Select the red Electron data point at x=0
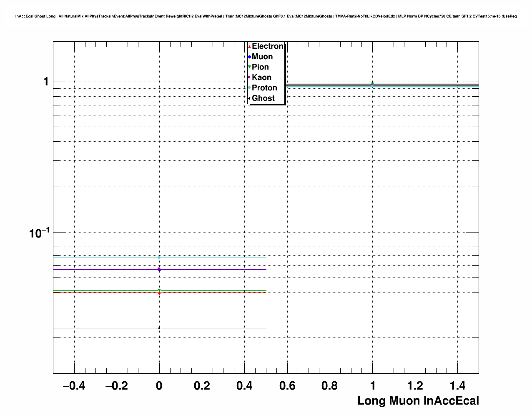Screen dimensions: 532x415 (159, 293)
